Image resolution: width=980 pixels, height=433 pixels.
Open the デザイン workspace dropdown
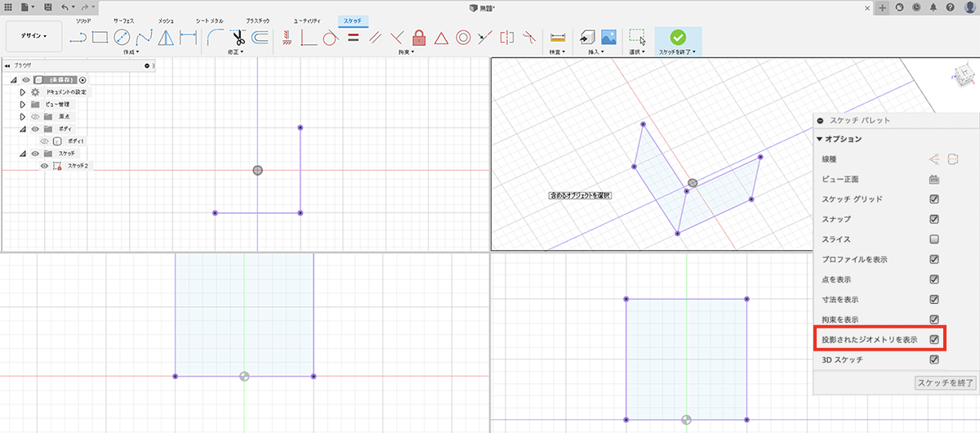click(34, 36)
